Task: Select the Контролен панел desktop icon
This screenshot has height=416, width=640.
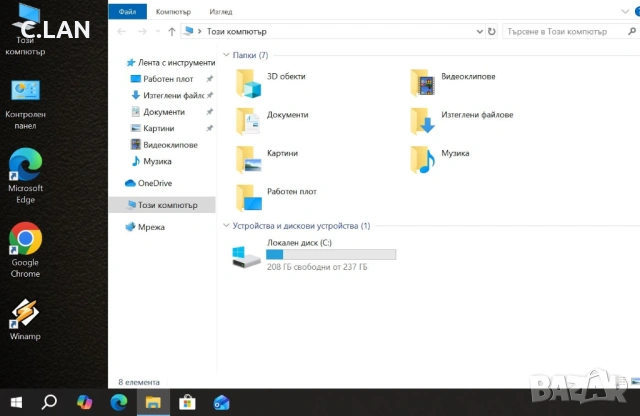Action: click(x=25, y=105)
